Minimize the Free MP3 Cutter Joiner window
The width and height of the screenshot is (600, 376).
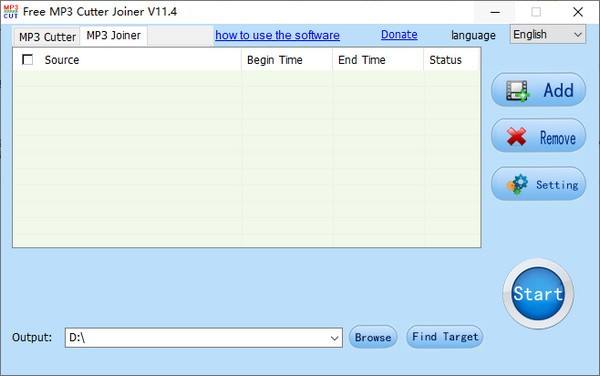tap(495, 12)
